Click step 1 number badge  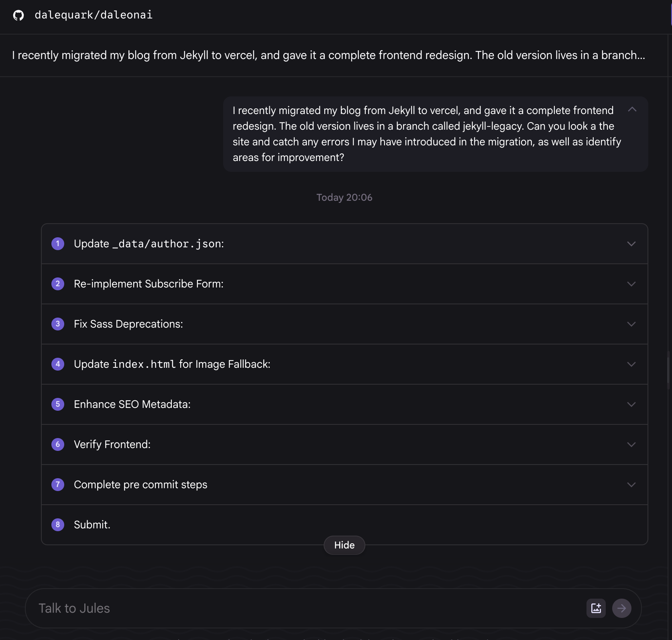(58, 244)
